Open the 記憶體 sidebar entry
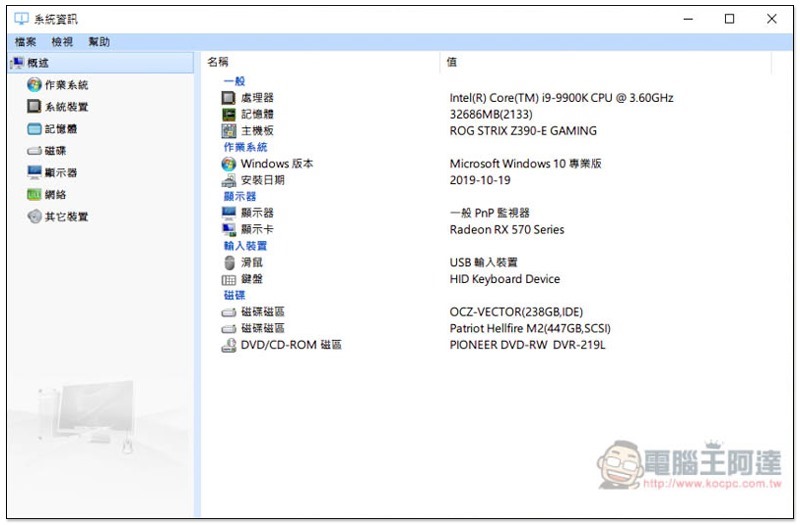The image size is (800, 525). [x=61, y=129]
